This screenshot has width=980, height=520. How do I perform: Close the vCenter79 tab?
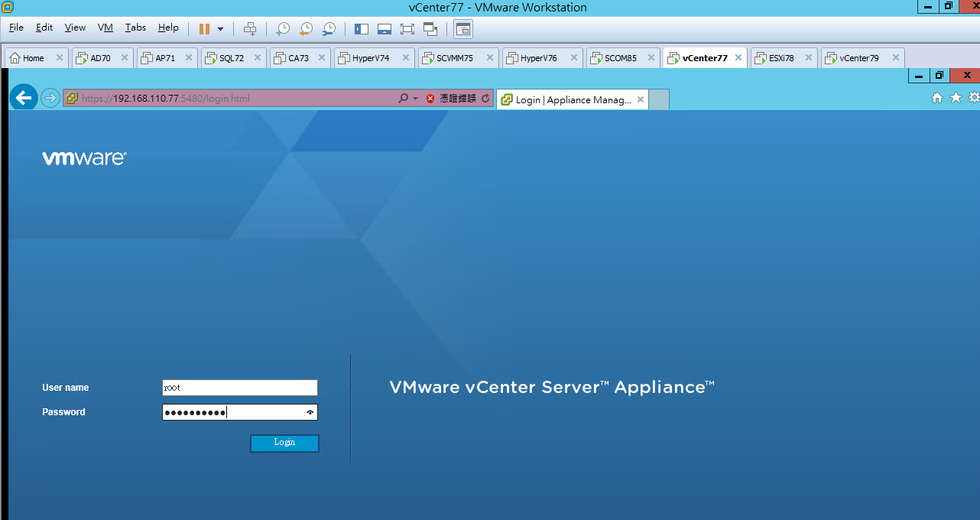[x=895, y=58]
